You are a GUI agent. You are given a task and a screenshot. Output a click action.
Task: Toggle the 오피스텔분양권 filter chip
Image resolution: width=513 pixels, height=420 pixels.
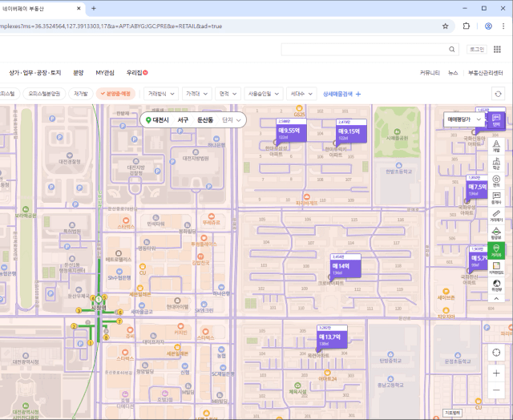point(44,94)
